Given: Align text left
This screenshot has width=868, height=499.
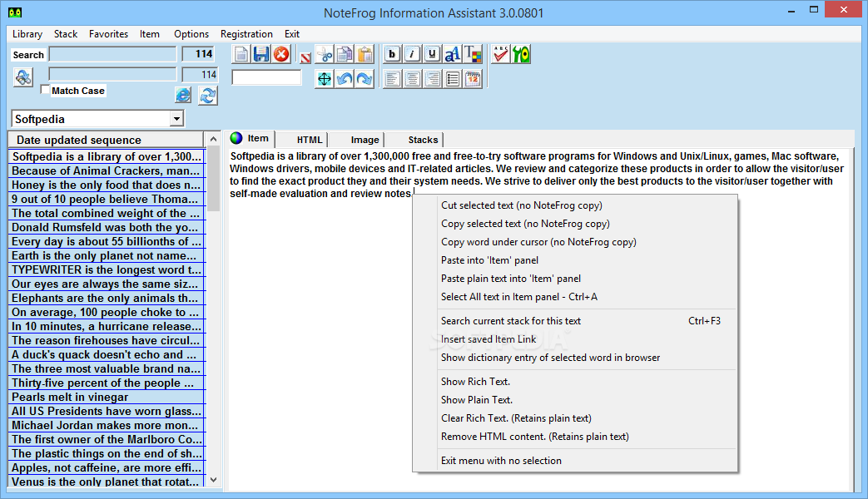Looking at the screenshot, I should tap(392, 78).
